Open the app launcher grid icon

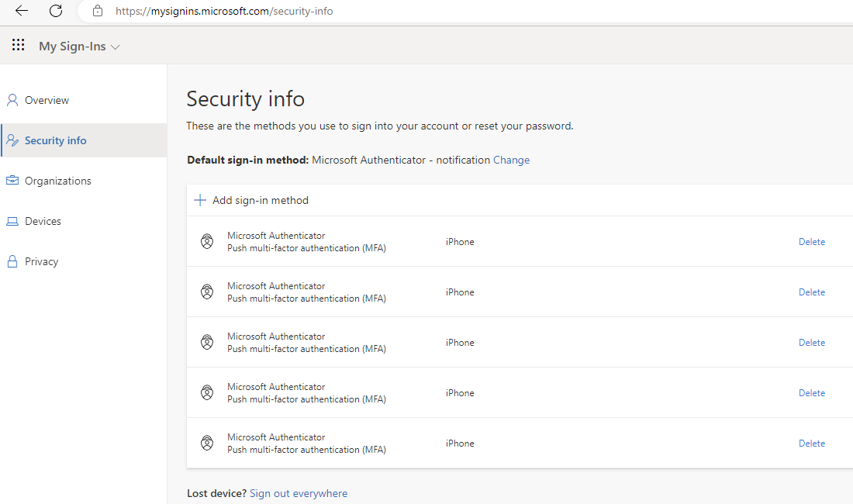(18, 45)
